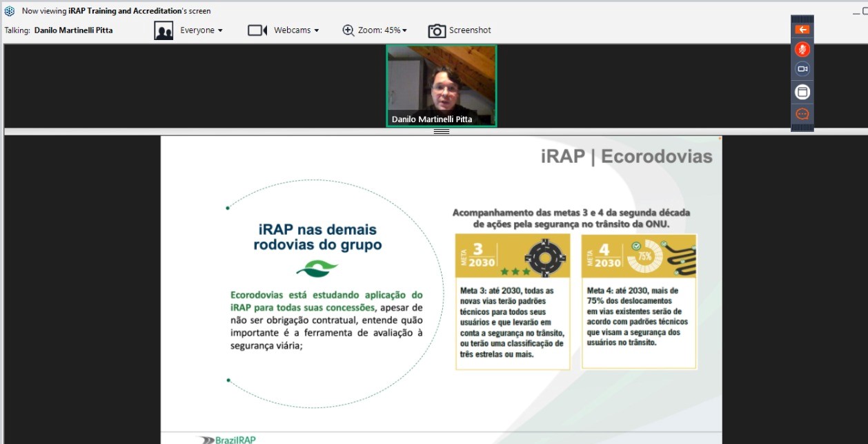Click the top grip of floating control panel
Screen dimensions: 868x444
tap(802, 19)
